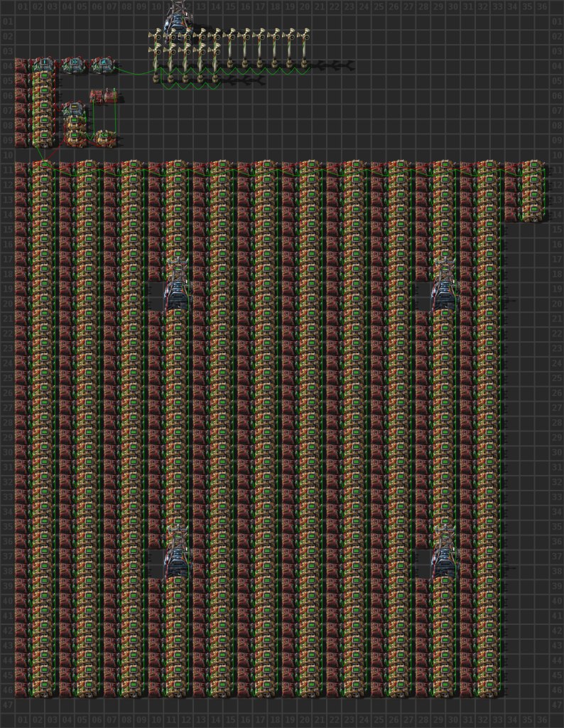564x728 pixels.
Task: Select the arithmetic combinator at columns 06-07, row 04
Action: pyautogui.click(x=104, y=65)
